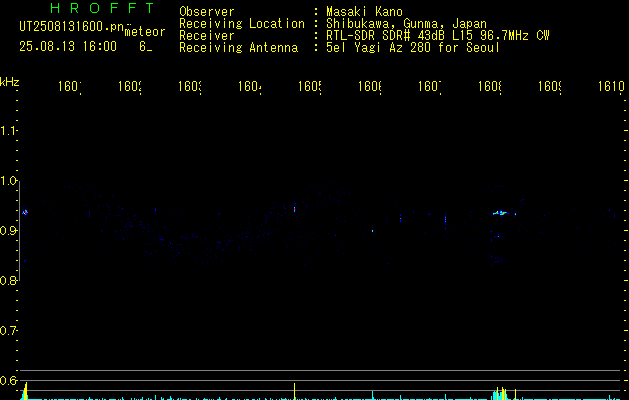Click the Receiving Location label
This screenshot has height=400, width=629.
242,24
